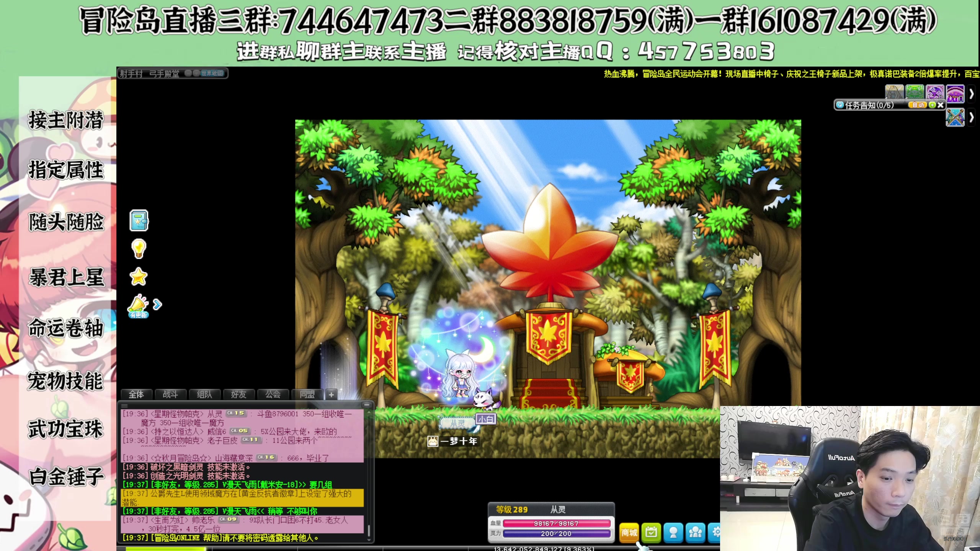Click the CH.15 channel badge in chat

pyautogui.click(x=236, y=413)
